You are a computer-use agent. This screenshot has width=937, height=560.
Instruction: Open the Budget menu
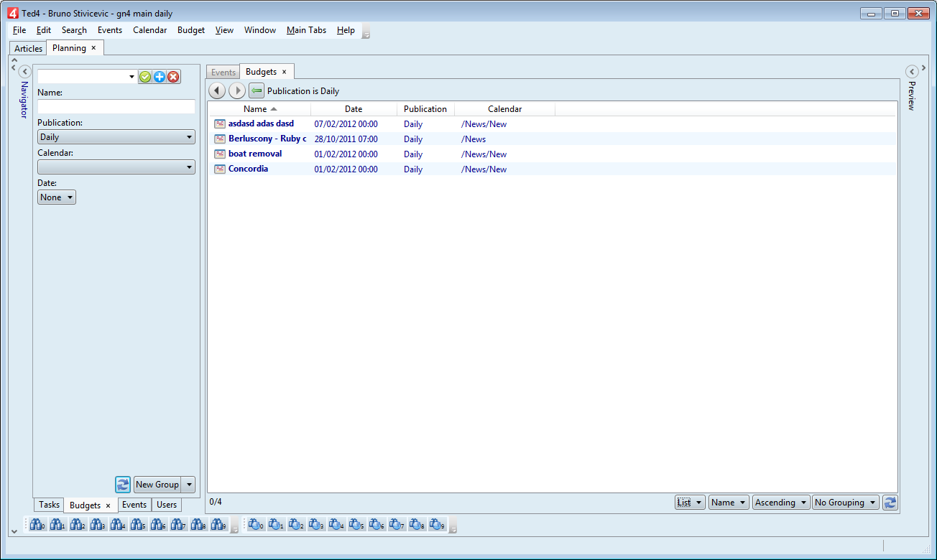(191, 30)
